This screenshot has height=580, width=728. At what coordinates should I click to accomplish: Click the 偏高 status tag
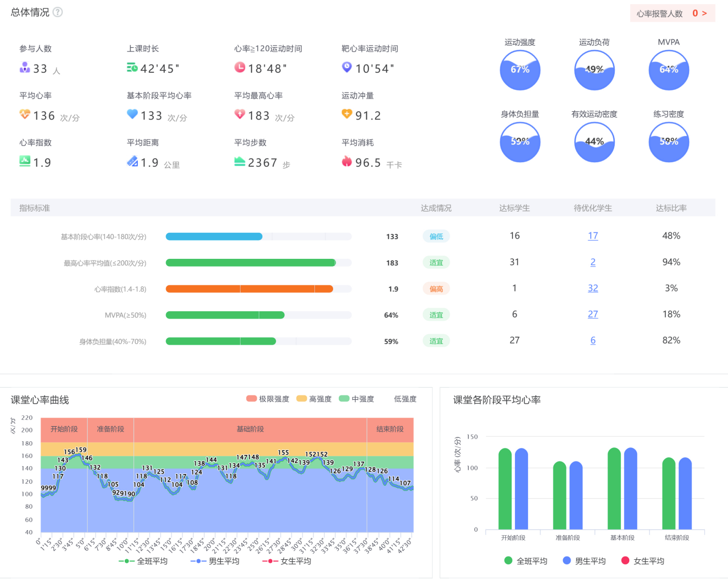point(436,289)
